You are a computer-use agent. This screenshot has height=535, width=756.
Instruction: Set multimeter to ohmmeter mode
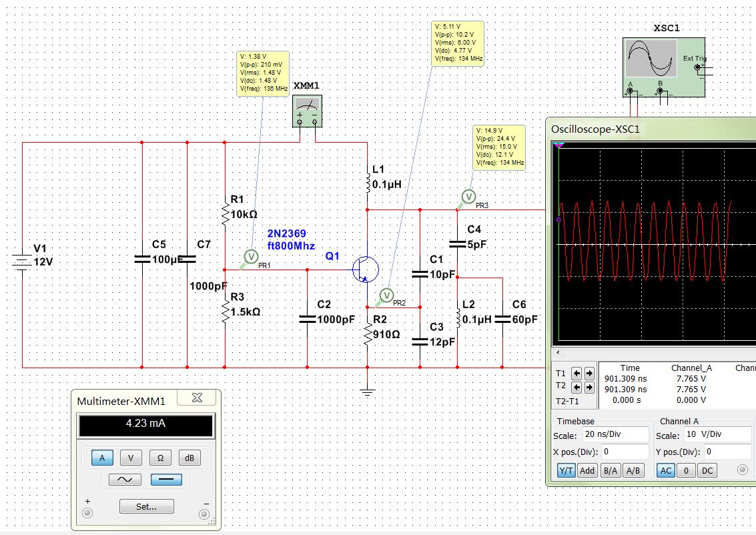(160, 458)
